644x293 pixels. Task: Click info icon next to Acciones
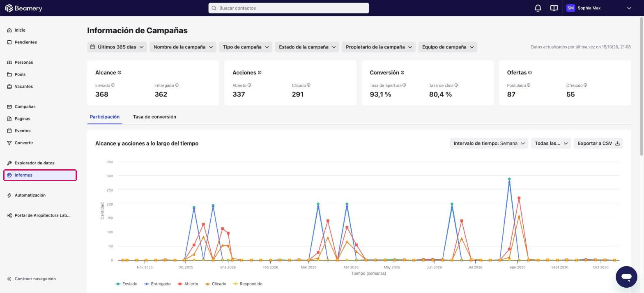coord(260,73)
